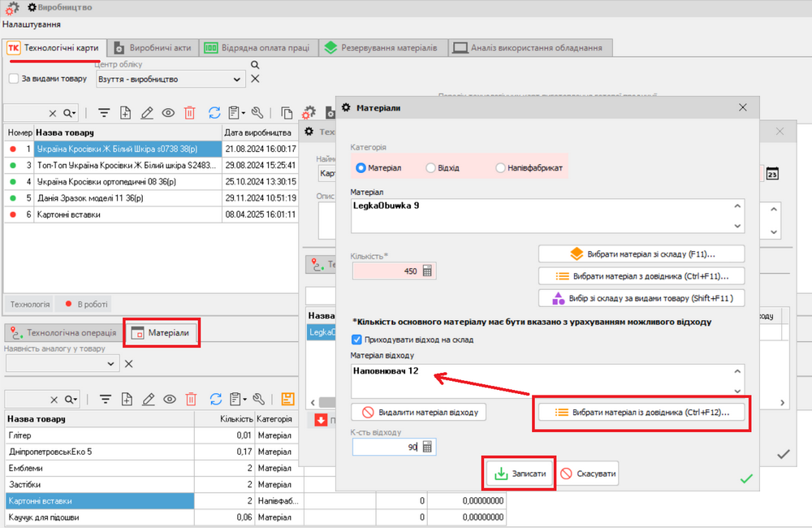Expand the Центр обліку dropdown
812x528 pixels.
tap(237, 80)
